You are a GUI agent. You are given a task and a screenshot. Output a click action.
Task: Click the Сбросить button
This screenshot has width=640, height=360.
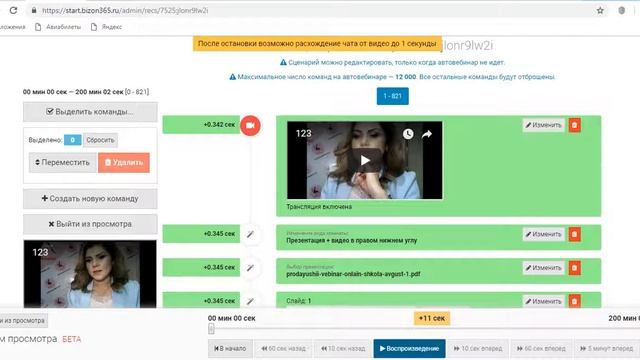point(100,140)
